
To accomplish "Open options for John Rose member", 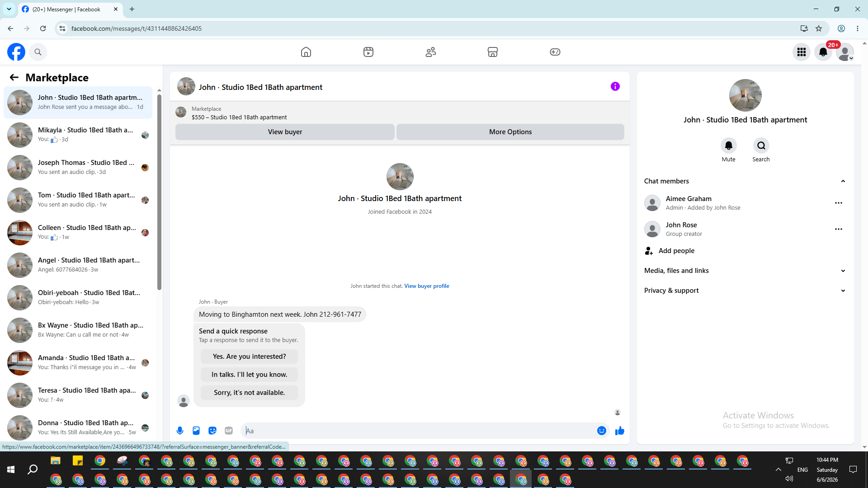I will (839, 229).
